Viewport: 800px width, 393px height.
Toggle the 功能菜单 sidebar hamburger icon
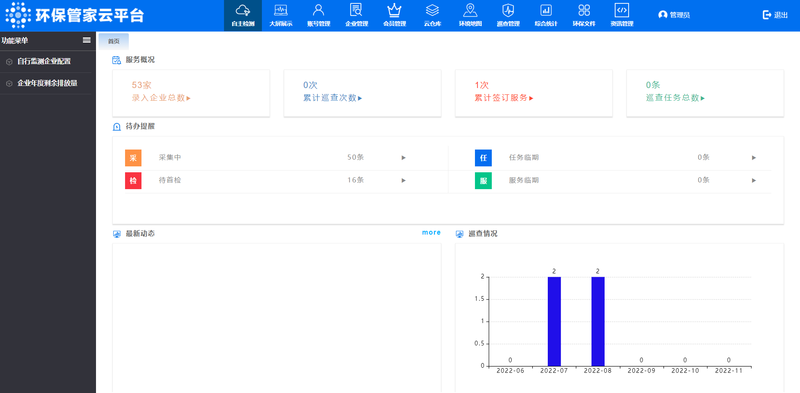coord(87,40)
